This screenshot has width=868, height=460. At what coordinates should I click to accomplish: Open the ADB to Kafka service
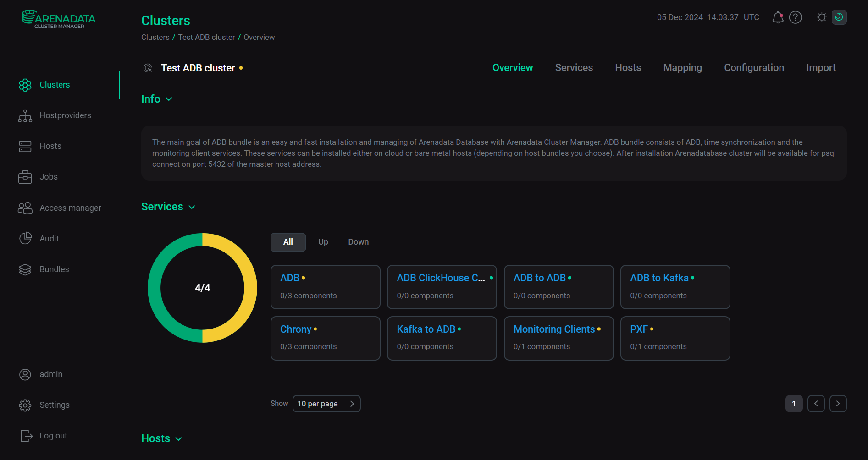(x=675, y=287)
